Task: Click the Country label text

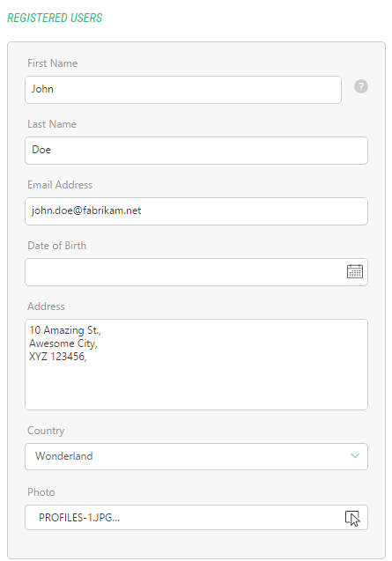Action: 46,431
